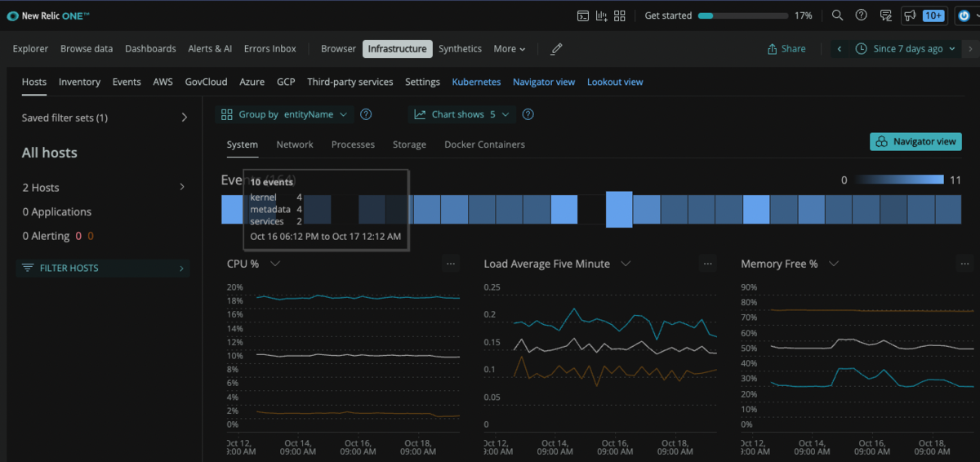
Task: Open CPU % chart options menu
Action: click(451, 263)
